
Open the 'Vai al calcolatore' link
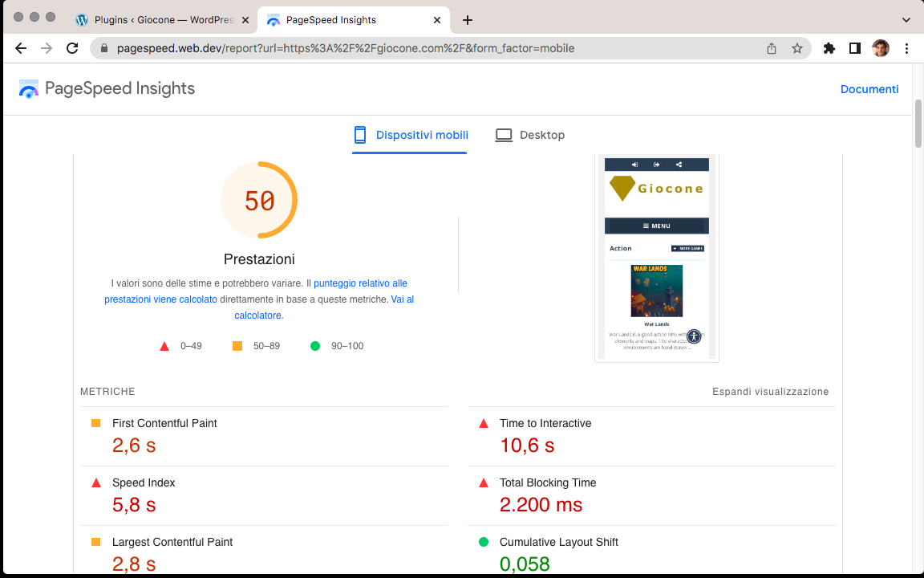[324, 307]
